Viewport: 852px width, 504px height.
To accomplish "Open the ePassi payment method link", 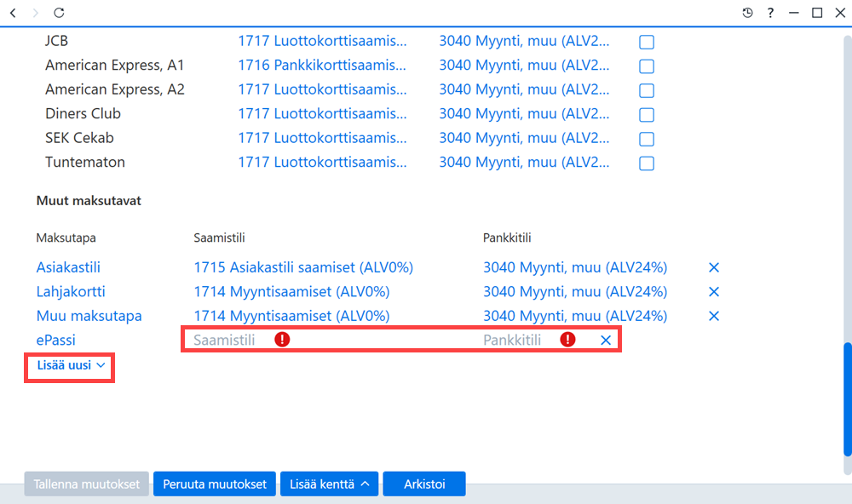I will click(56, 340).
